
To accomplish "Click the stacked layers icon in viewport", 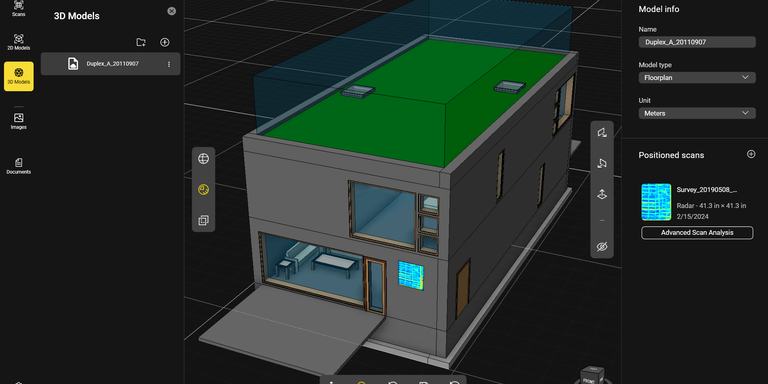I will click(x=203, y=220).
